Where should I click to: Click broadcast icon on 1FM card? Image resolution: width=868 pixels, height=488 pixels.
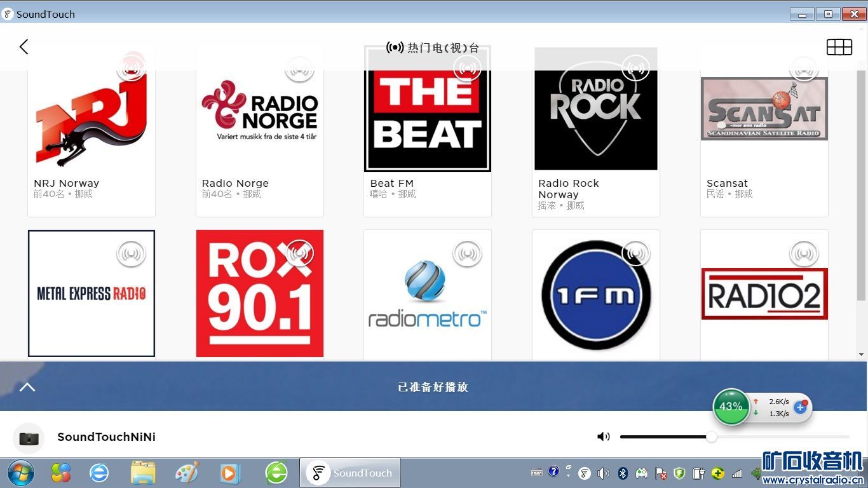(635, 254)
